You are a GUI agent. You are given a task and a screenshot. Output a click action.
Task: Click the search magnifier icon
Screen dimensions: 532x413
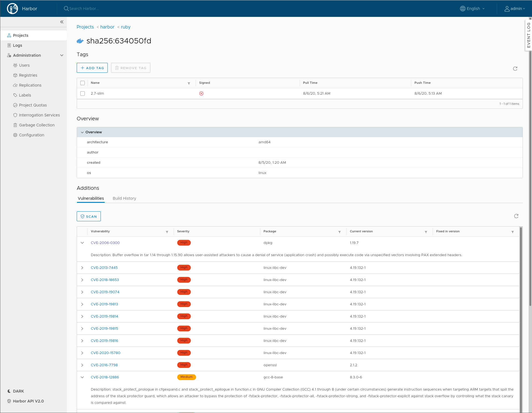(66, 9)
